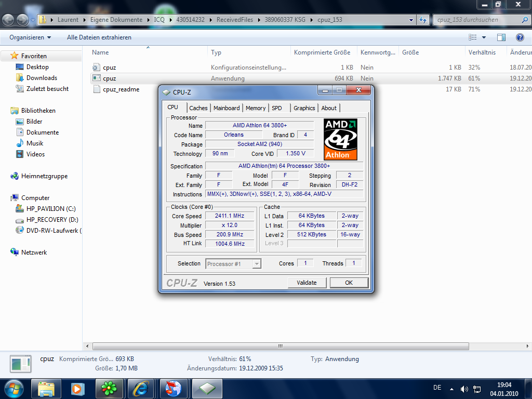Click the Validate button in CPU-Z
The image size is (532, 399).
[x=307, y=283]
